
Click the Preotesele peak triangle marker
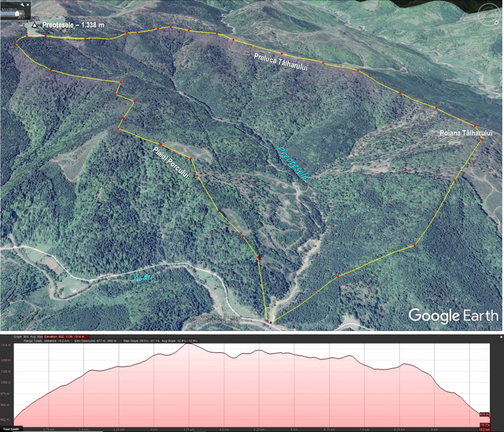(34, 25)
